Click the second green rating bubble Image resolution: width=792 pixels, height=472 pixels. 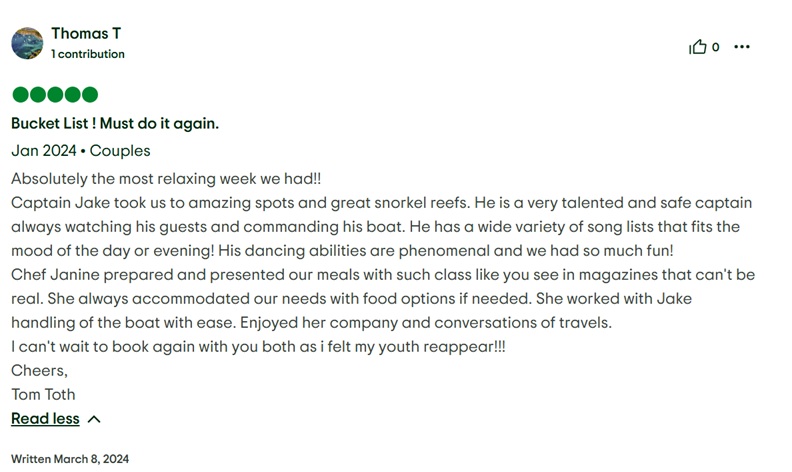[x=38, y=95]
